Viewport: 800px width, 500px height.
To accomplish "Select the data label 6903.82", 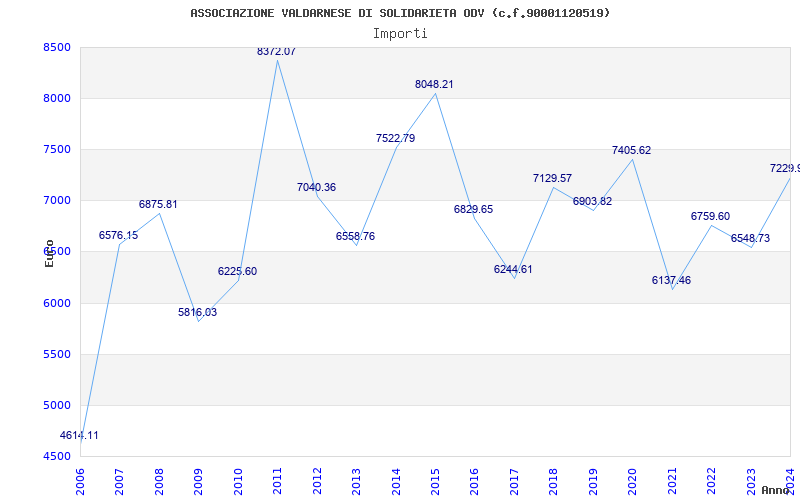I will [592, 202].
